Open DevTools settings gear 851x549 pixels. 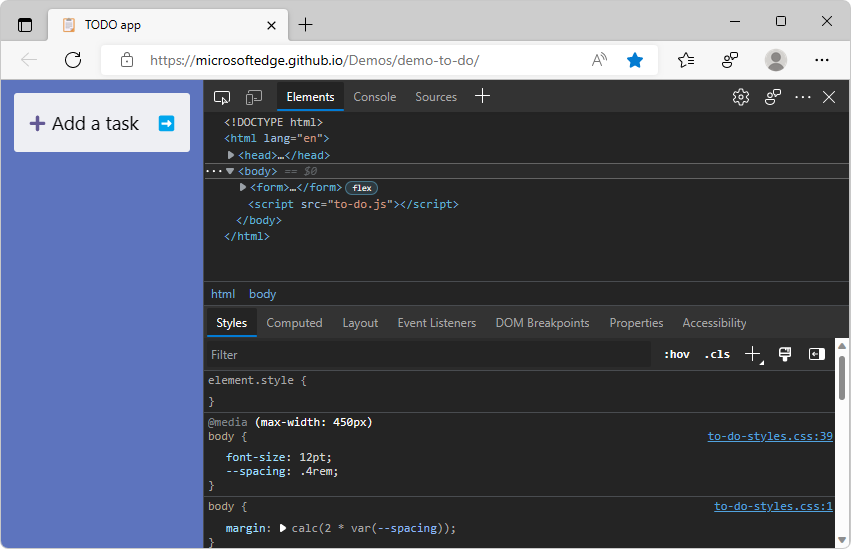pyautogui.click(x=741, y=97)
